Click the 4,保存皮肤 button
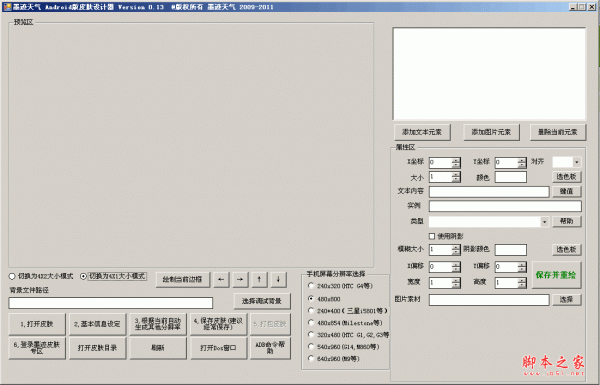Screen dimensions: 600x385 pos(218,324)
